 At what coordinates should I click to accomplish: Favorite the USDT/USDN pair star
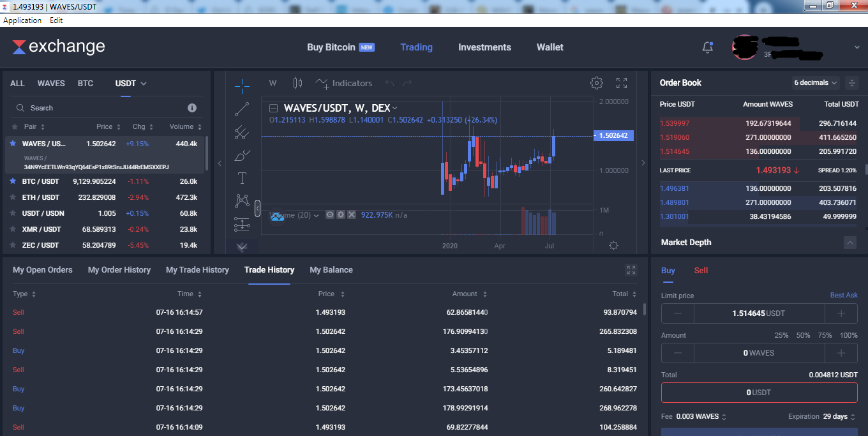tap(13, 213)
